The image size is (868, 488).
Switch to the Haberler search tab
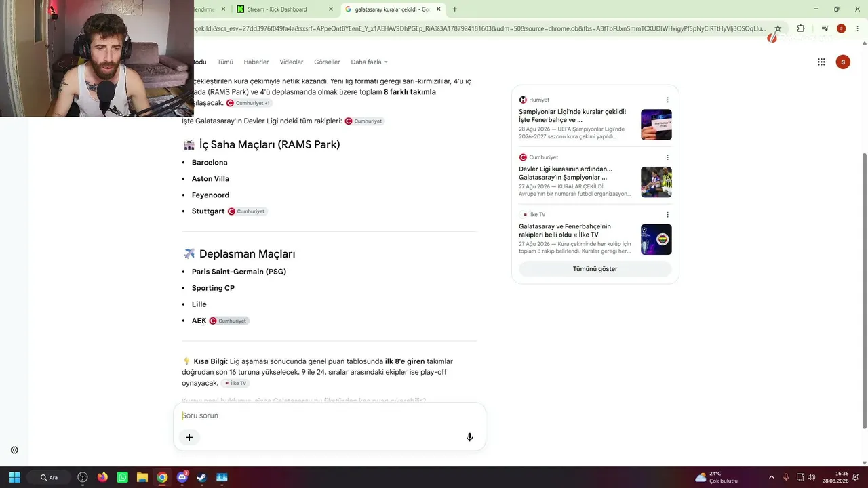[256, 62]
